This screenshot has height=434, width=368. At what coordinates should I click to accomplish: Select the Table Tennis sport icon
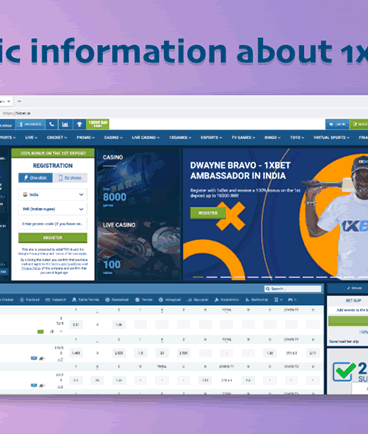click(86, 300)
